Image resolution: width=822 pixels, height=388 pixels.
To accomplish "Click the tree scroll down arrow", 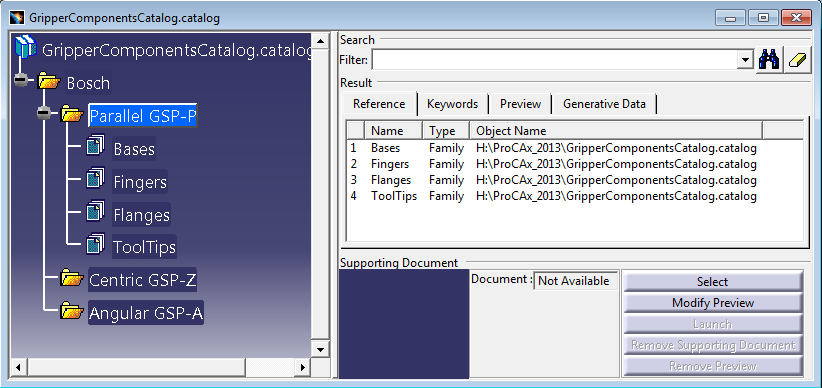I will 320,349.
